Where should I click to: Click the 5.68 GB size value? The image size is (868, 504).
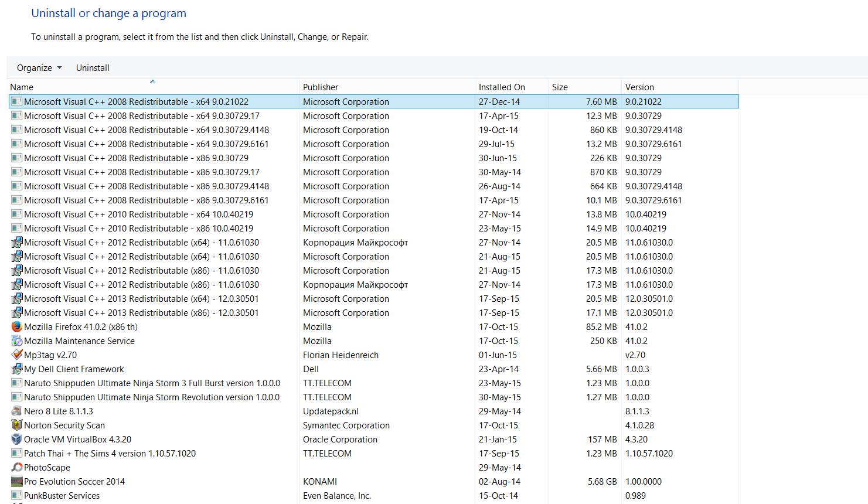point(603,482)
